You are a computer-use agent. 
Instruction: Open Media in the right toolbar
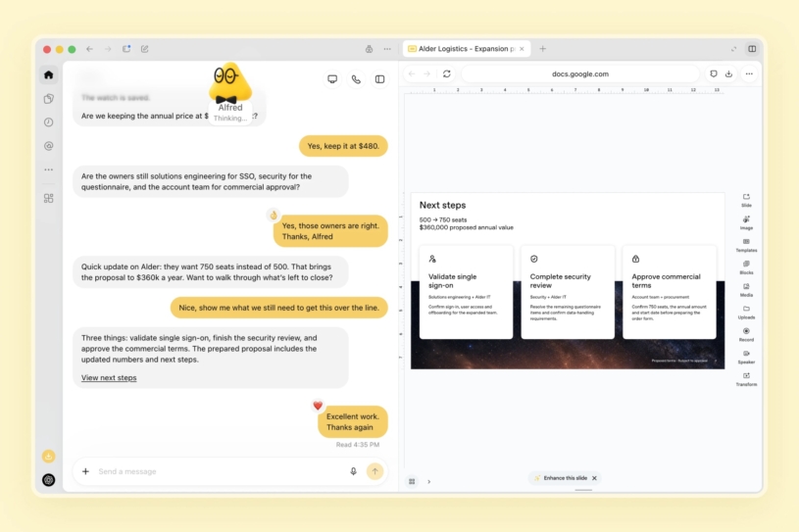pos(746,290)
